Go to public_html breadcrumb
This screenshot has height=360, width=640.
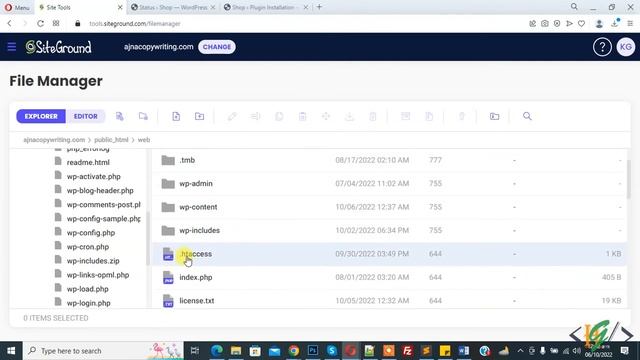point(111,140)
